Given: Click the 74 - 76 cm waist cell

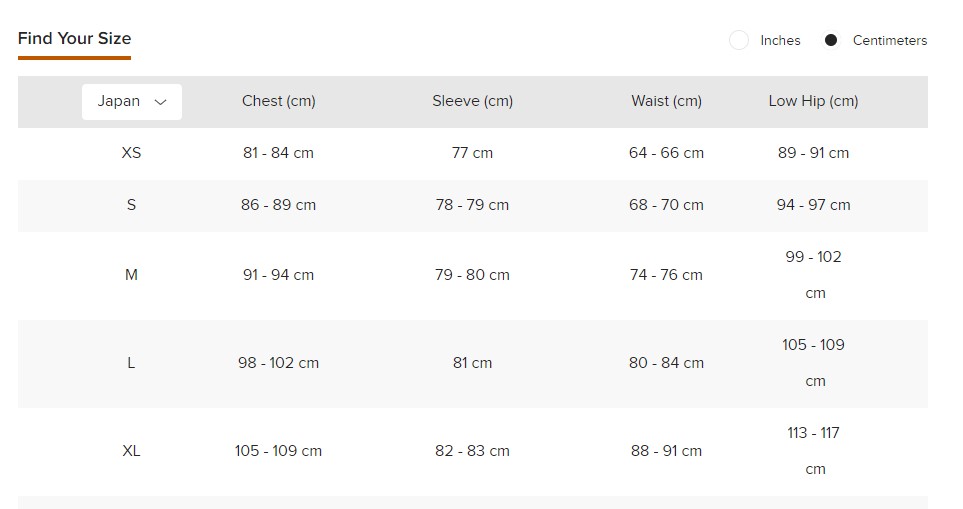Looking at the screenshot, I should 666,275.
